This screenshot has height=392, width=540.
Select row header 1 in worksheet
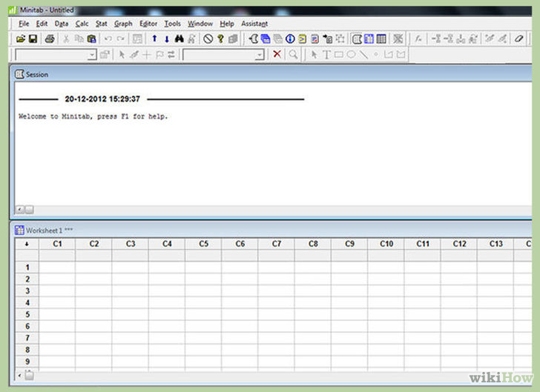pos(27,268)
